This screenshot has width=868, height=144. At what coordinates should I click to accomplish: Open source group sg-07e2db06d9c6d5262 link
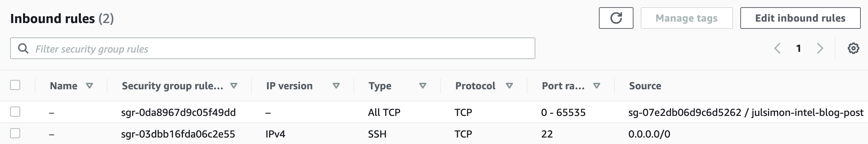(x=684, y=112)
